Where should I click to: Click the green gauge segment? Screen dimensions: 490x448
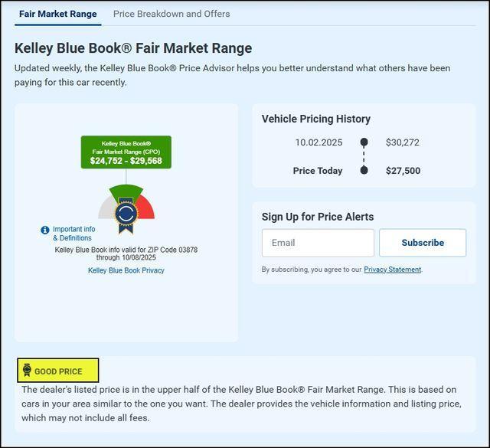126,191
